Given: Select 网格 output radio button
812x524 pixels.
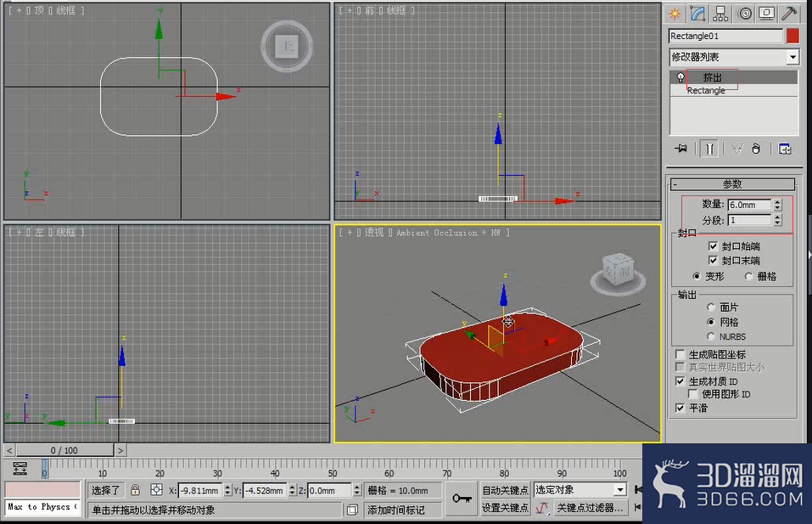Looking at the screenshot, I should [x=710, y=322].
